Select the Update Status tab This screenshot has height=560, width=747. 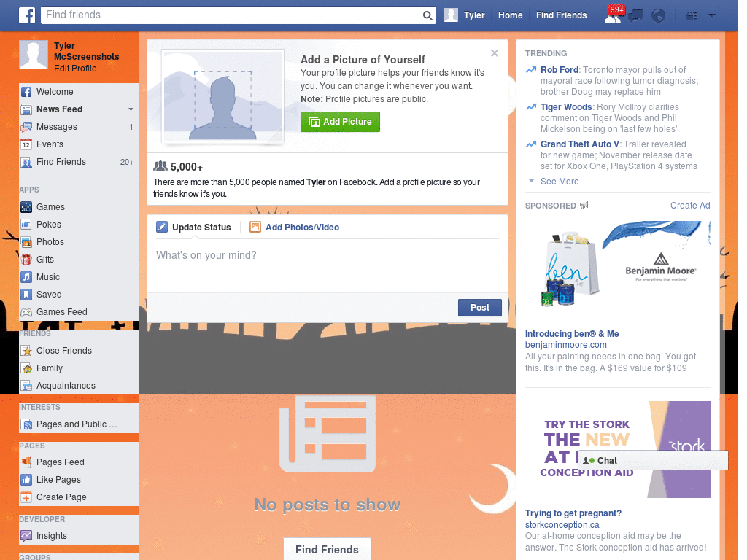click(x=193, y=227)
